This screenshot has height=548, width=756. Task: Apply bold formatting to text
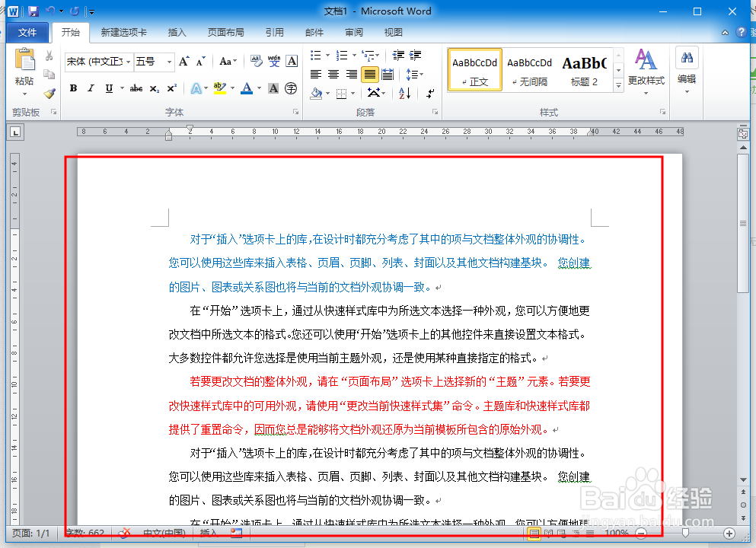[x=72, y=86]
